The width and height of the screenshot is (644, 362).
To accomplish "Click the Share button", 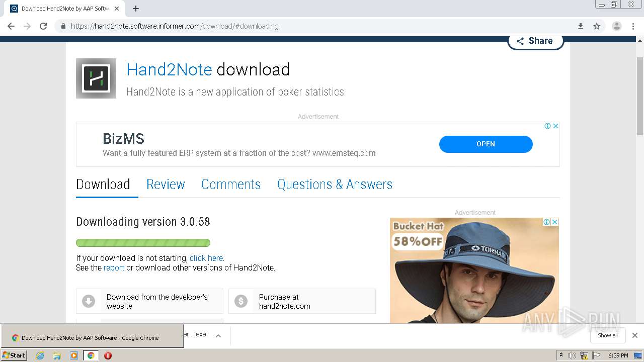I will (535, 41).
